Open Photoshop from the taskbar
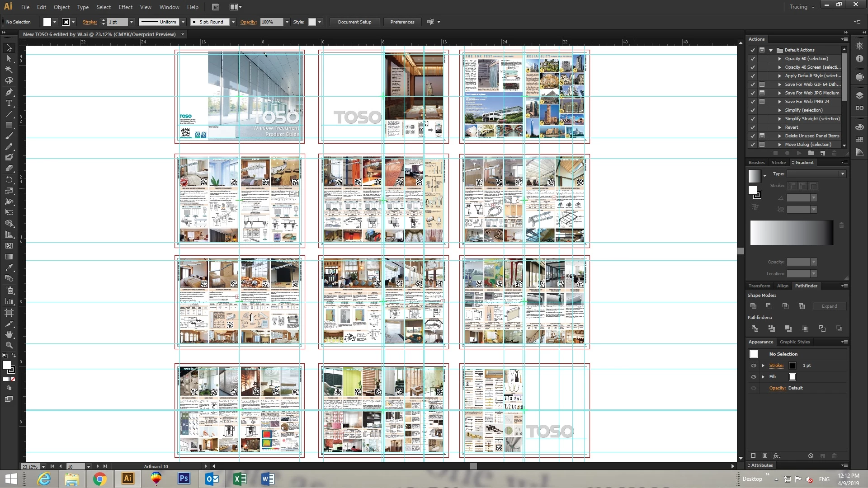Image resolution: width=868 pixels, height=488 pixels. coord(184,479)
